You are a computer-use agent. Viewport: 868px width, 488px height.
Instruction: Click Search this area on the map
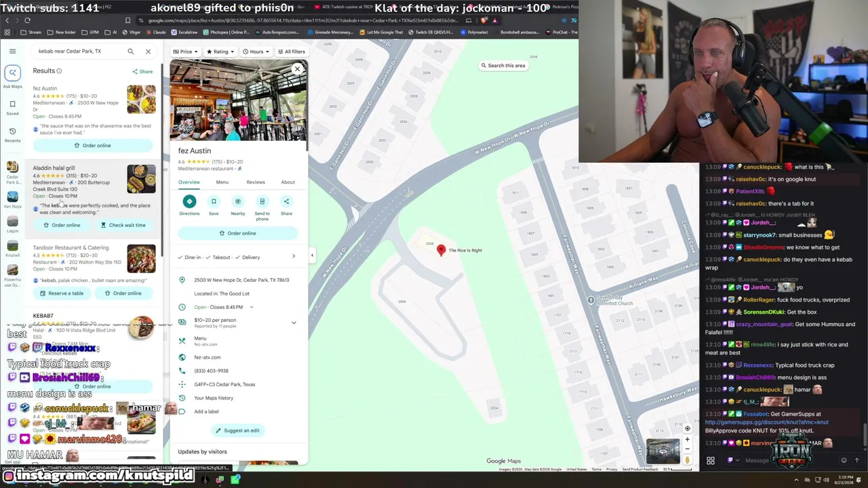coord(503,66)
